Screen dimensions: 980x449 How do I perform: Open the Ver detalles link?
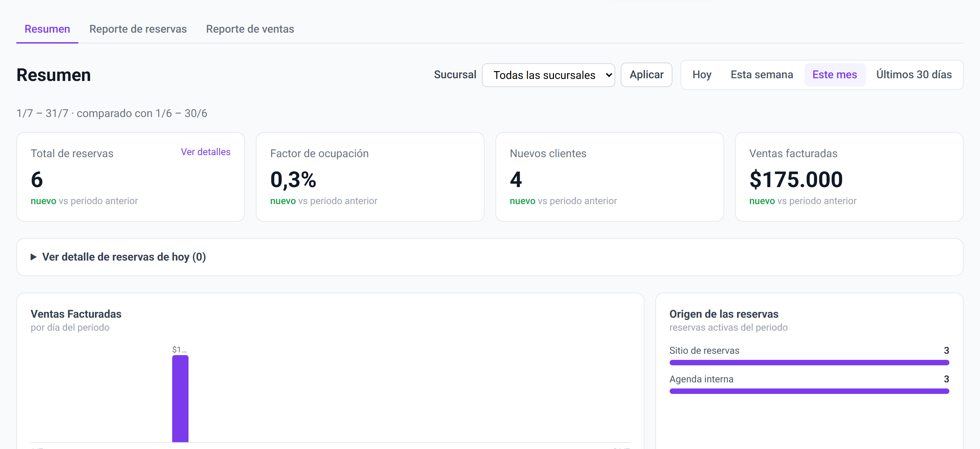(206, 152)
